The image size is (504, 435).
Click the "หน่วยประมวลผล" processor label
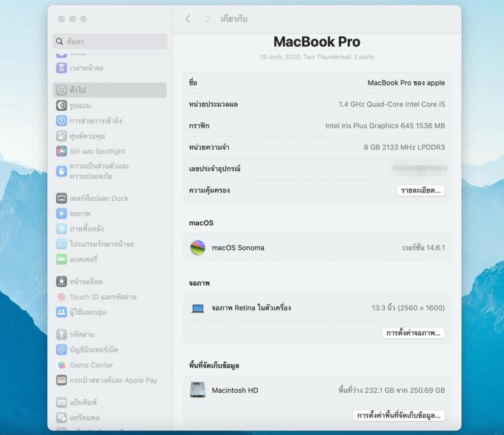[214, 104]
